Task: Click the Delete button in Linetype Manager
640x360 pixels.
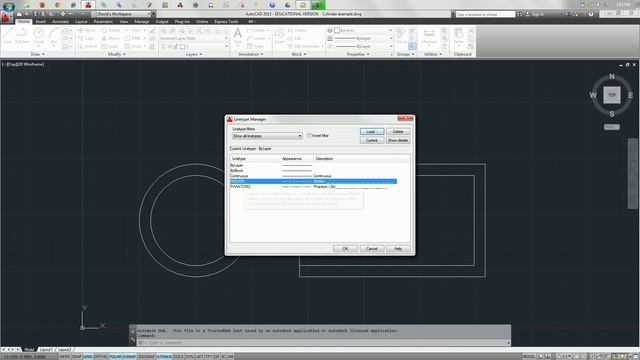Action: tap(398, 131)
